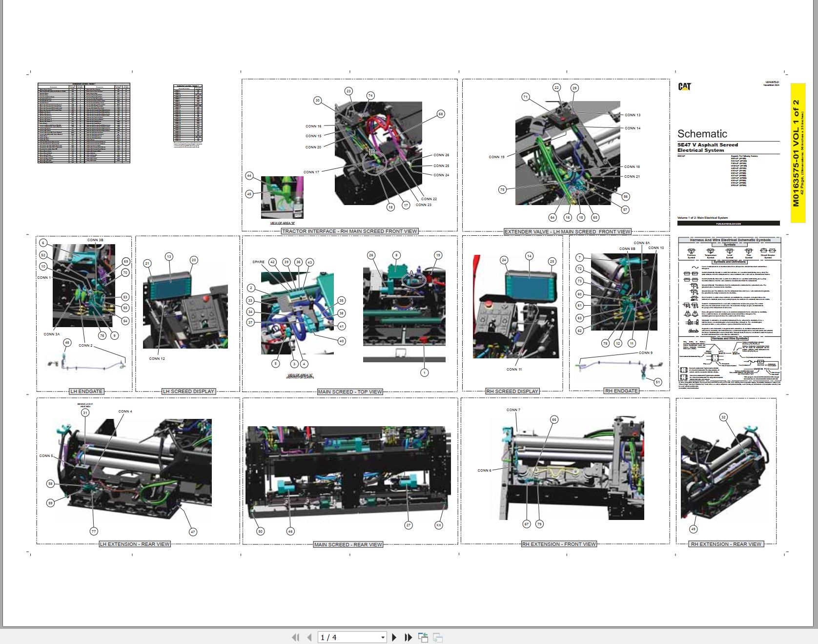Click the CONN 9 label

point(645,353)
